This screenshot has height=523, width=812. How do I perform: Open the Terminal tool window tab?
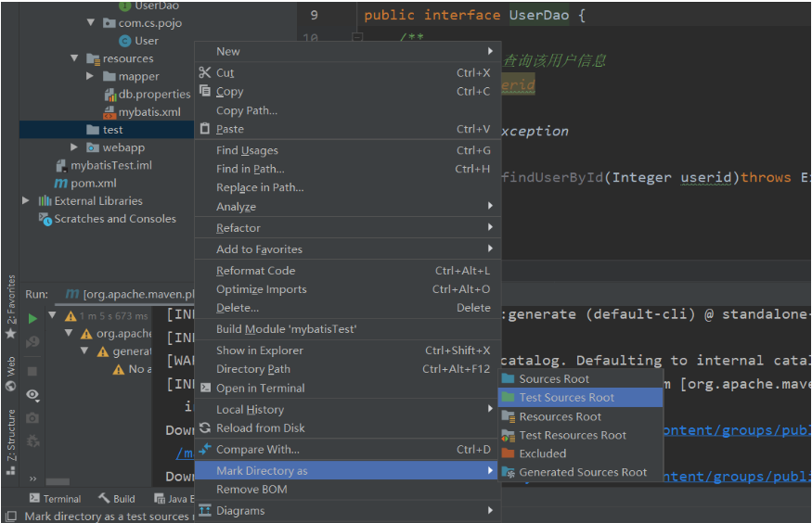(x=55, y=499)
